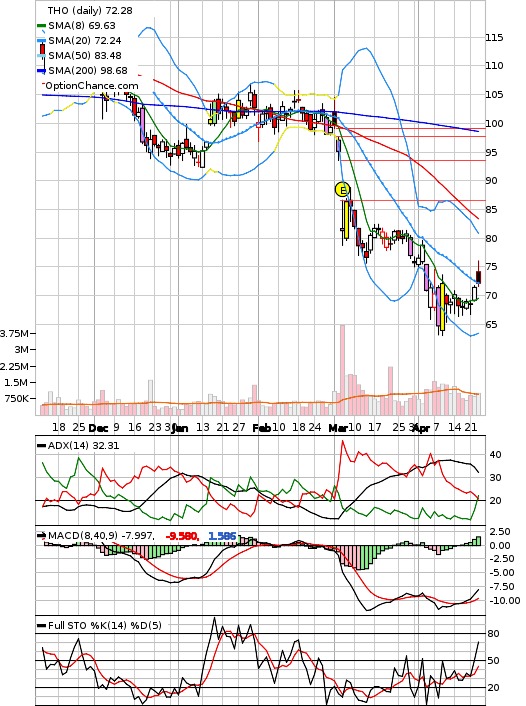Select the Dec label on date axis
Image resolution: width=526 pixels, height=706 pixels.
point(98,428)
